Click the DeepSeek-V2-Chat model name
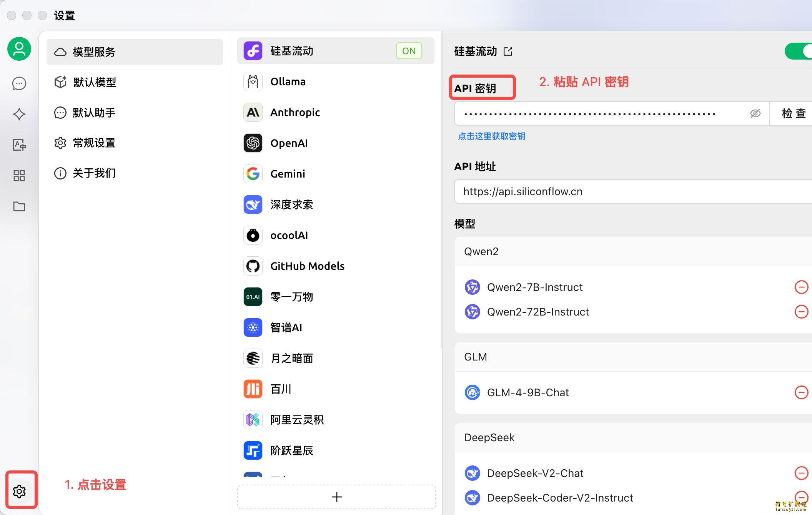The height and width of the screenshot is (515, 812). tap(535, 473)
